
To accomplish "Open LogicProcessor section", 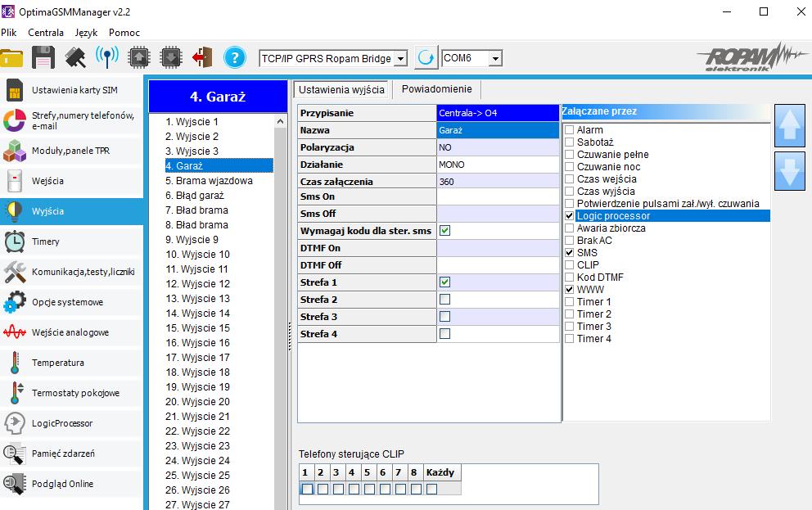I will 71,423.
